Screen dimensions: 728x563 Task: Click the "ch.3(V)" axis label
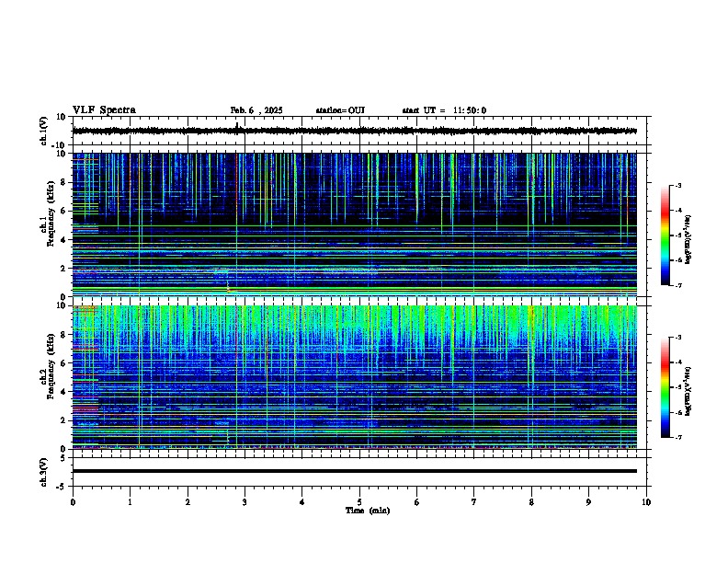(x=44, y=472)
